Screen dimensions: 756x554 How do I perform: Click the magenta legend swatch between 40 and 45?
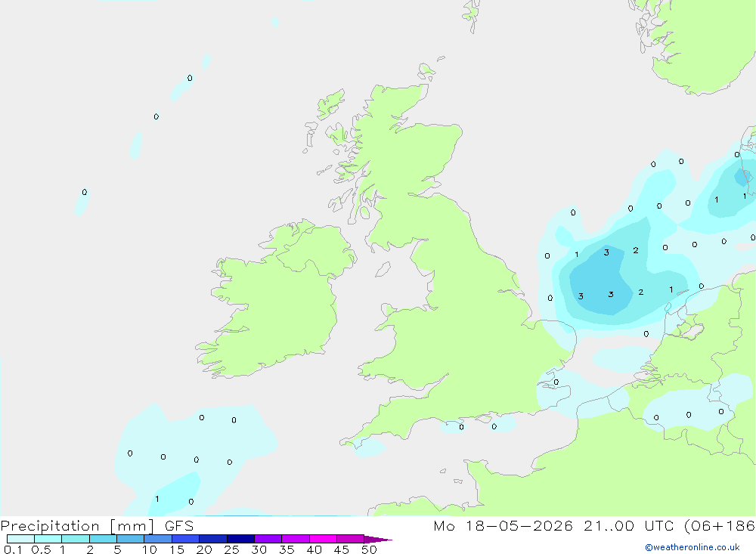tap(323, 539)
